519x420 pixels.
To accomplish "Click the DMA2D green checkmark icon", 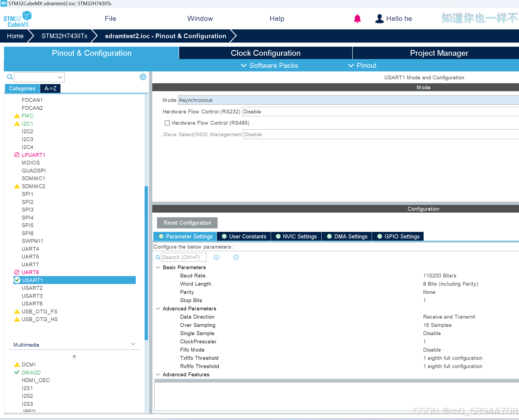I will point(17,372).
